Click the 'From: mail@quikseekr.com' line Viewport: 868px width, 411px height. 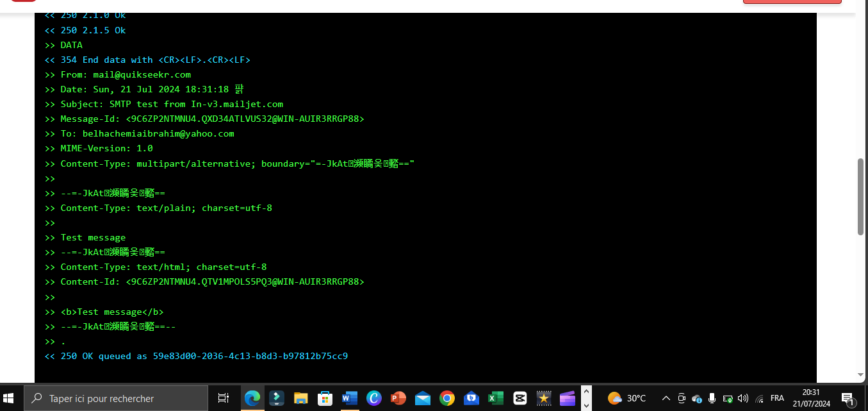[x=118, y=74]
